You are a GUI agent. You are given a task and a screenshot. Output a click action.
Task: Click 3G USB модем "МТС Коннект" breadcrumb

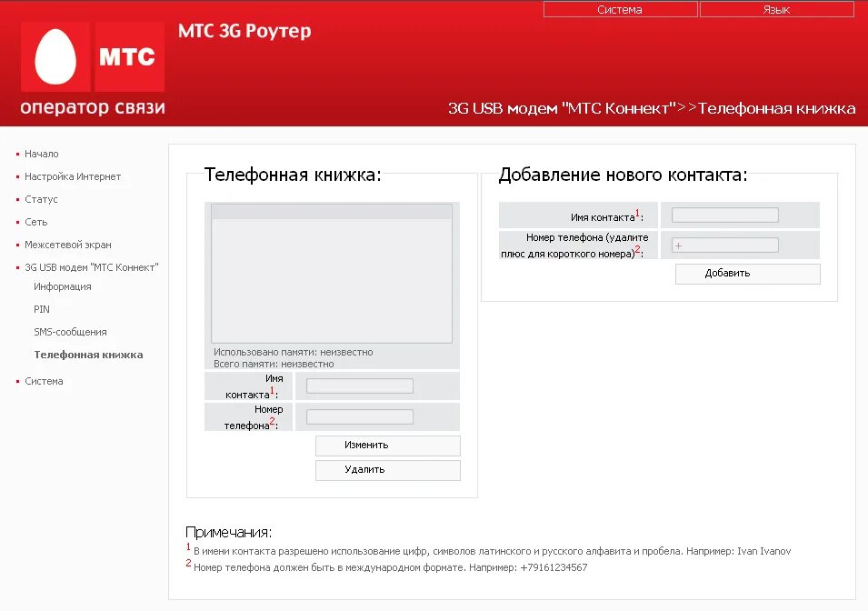click(x=562, y=108)
